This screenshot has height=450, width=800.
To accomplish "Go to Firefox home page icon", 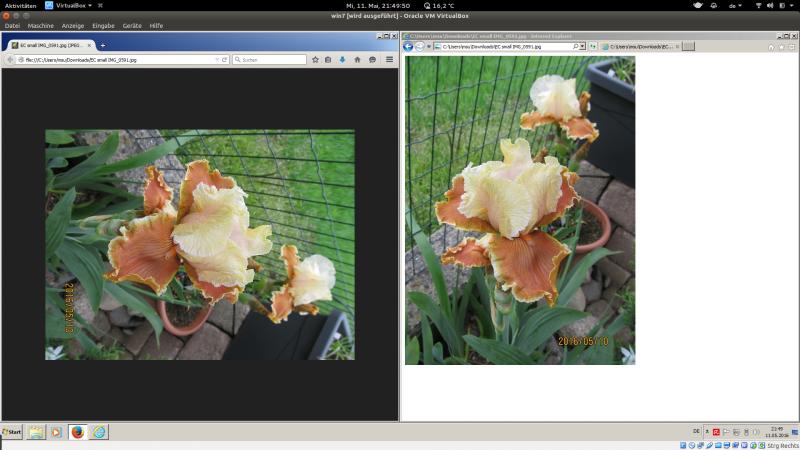I will tap(357, 60).
